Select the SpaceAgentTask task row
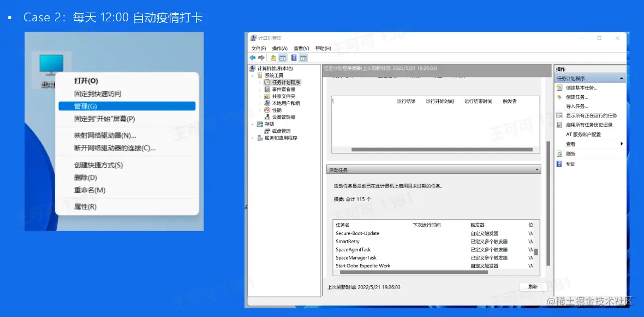The width and height of the screenshot is (644, 317). pos(433,250)
